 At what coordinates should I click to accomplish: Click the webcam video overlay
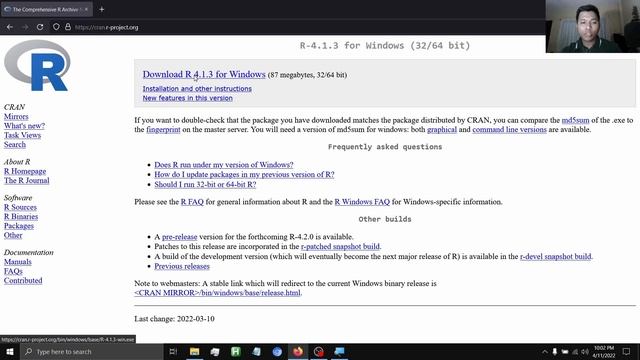pyautogui.click(x=593, y=26)
